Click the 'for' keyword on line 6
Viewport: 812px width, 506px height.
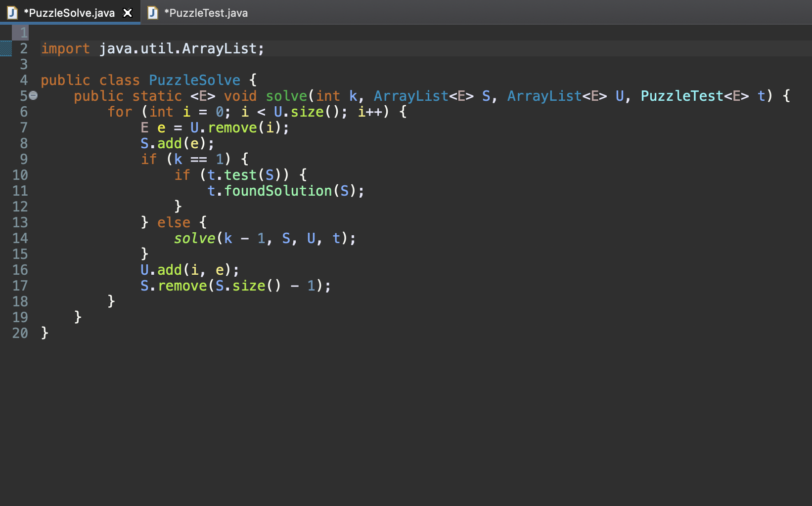point(120,112)
